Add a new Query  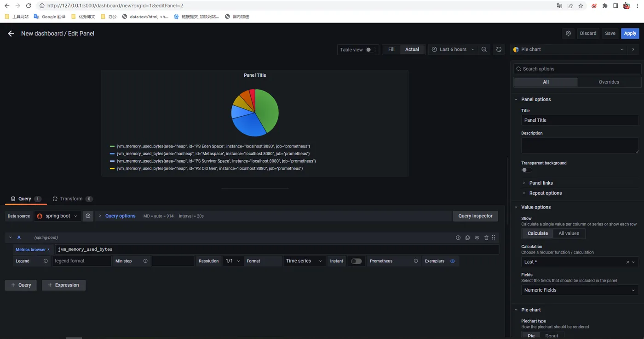pos(21,285)
